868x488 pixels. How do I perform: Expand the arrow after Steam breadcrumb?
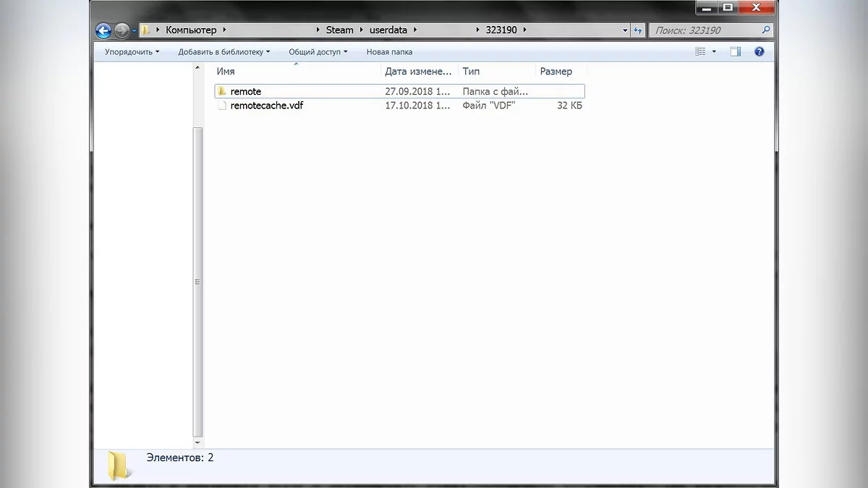pos(361,30)
